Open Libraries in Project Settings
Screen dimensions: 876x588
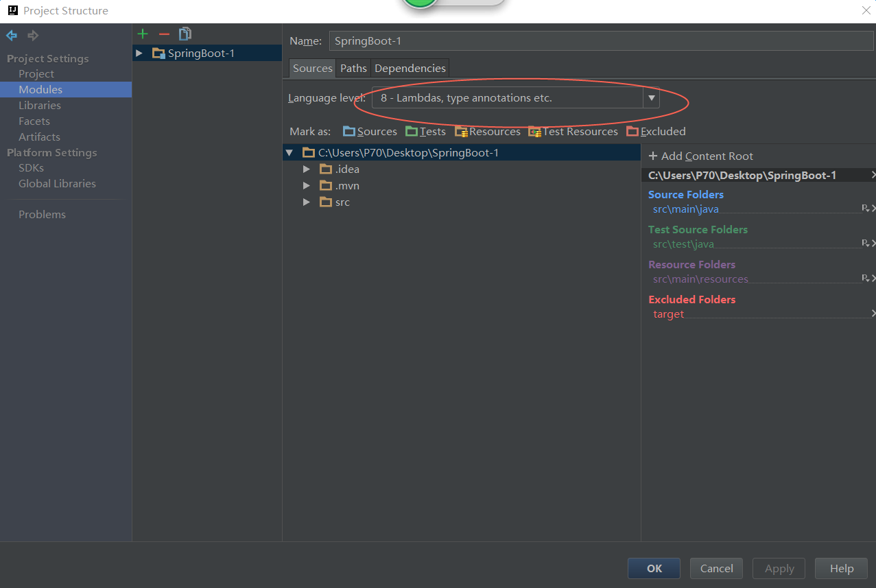pyautogui.click(x=40, y=105)
